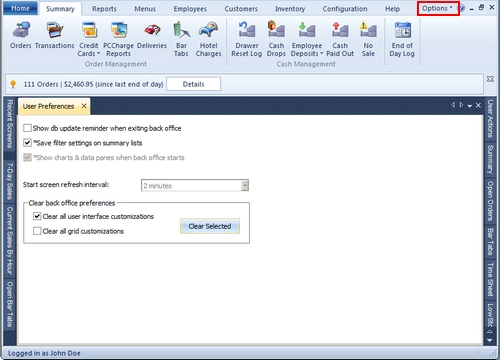Open the Employees tab
This screenshot has width=500, height=360.
(190, 9)
